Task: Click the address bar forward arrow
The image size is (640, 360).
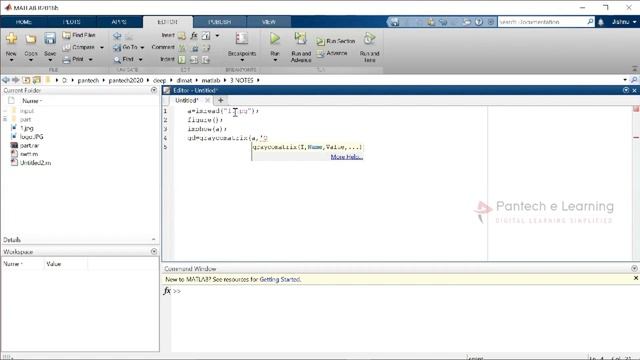Action: (16, 80)
